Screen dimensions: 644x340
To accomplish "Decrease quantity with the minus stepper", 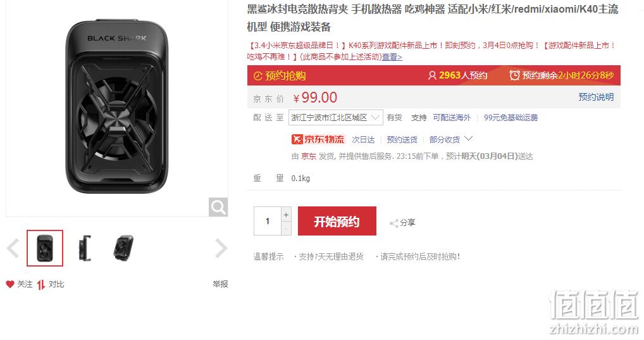I will 287,229.
